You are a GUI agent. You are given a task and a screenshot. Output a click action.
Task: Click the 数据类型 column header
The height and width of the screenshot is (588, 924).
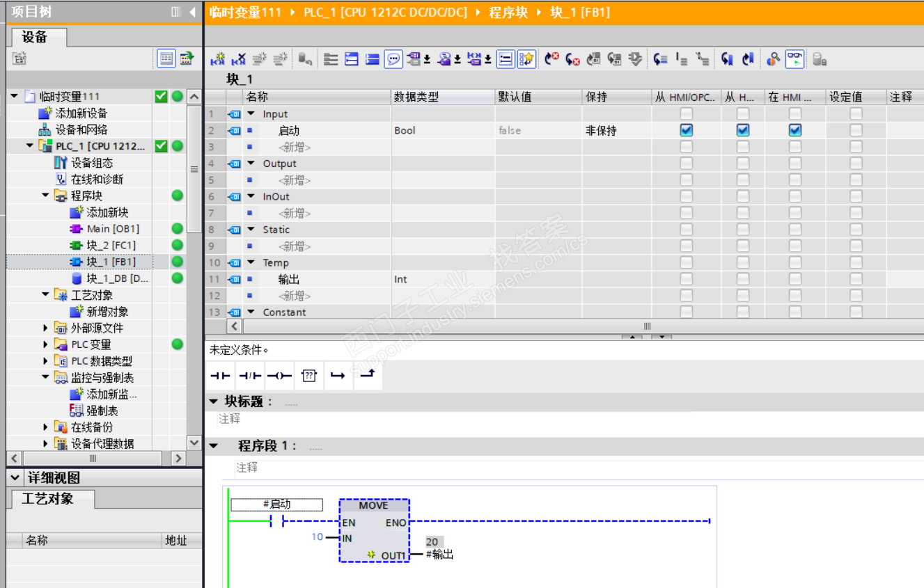pos(443,97)
